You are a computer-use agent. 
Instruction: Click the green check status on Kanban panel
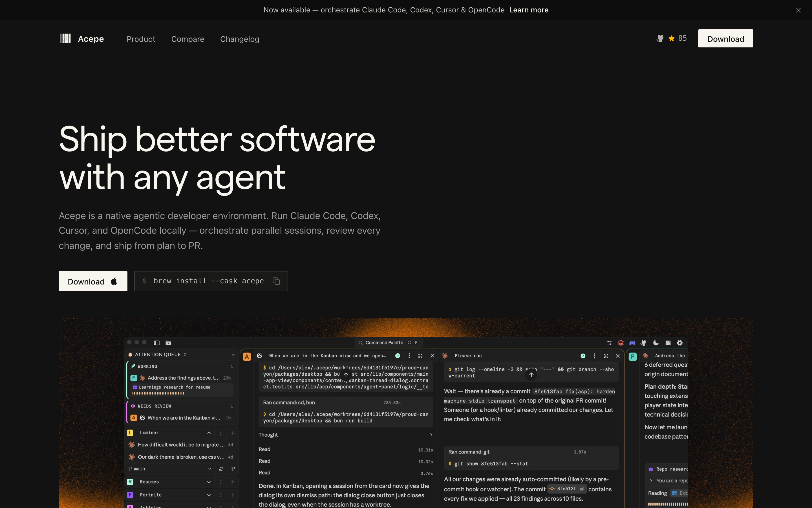click(x=398, y=356)
